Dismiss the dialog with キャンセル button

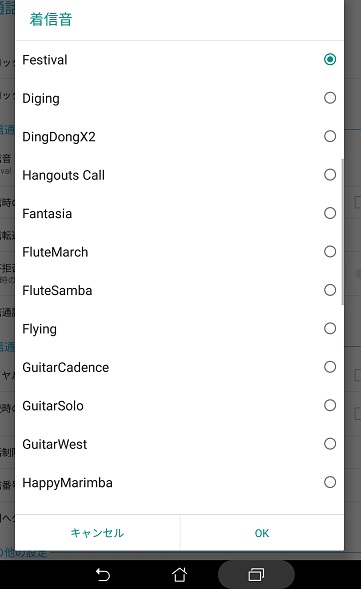tap(97, 533)
